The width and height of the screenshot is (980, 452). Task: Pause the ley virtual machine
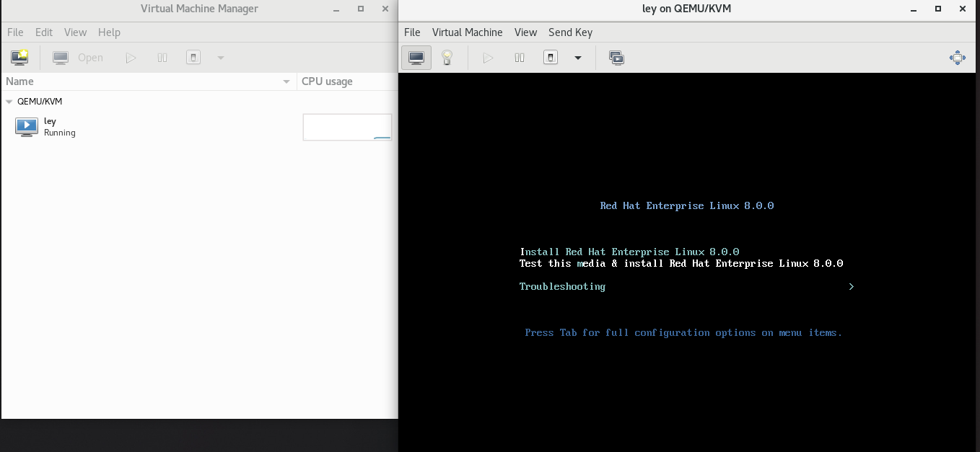point(519,57)
